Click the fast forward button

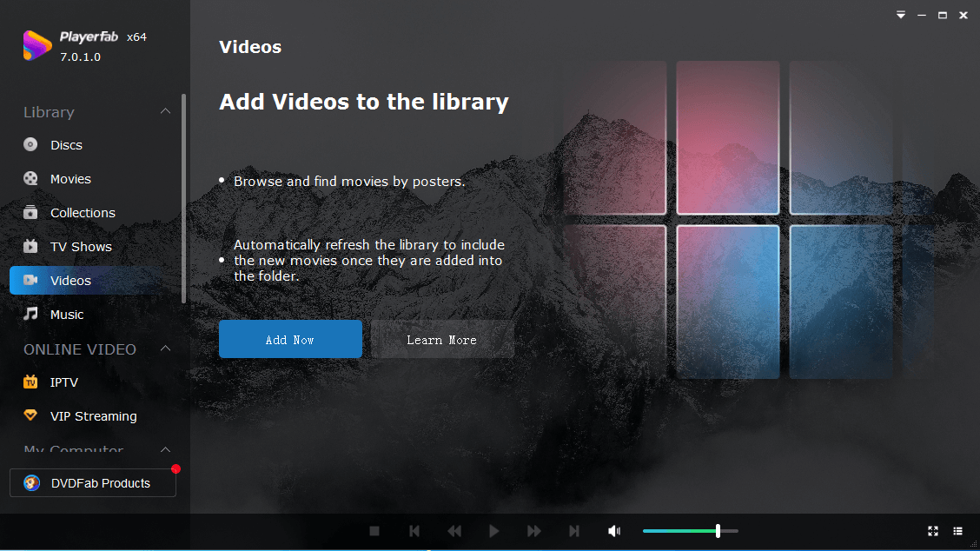(x=533, y=531)
